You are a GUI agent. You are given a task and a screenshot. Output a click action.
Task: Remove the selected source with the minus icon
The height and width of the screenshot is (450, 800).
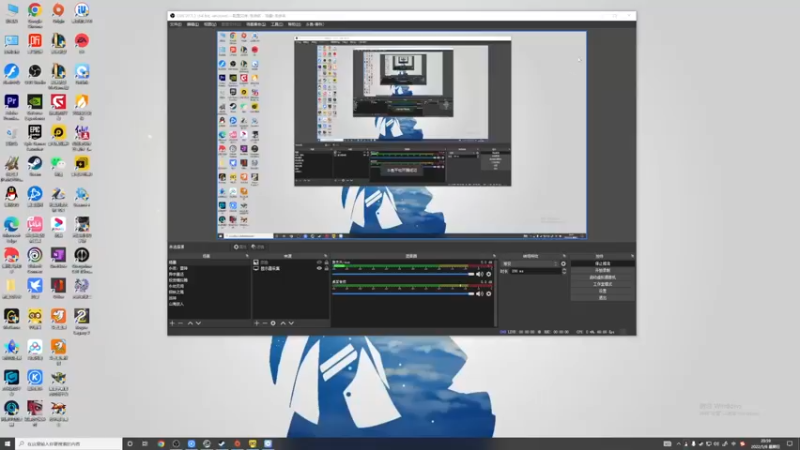[265, 323]
